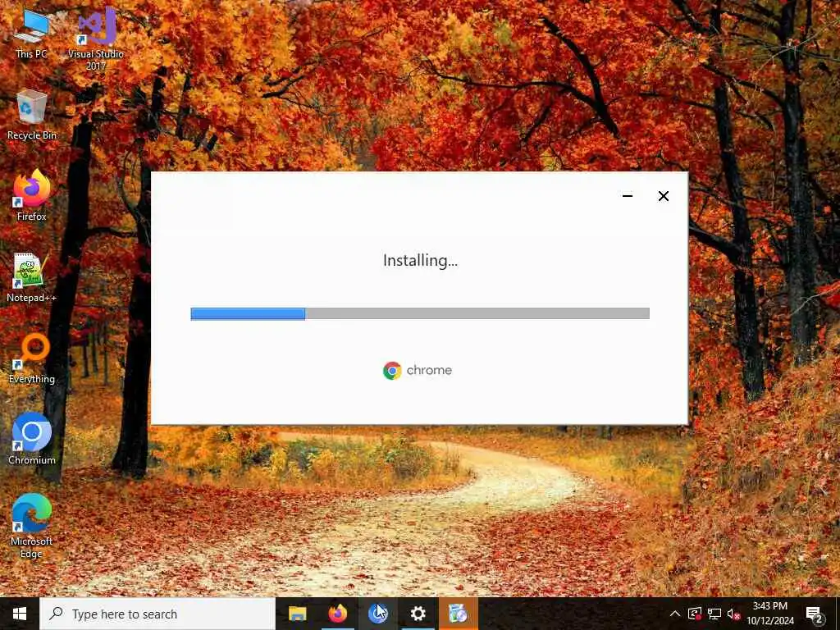Show hidden system tray icons
This screenshot has width=840, height=630.
click(674, 614)
